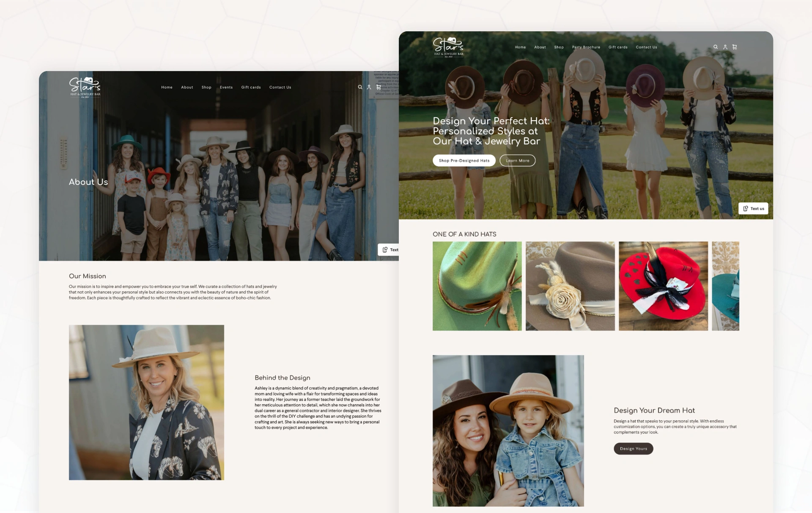Click the Text us phone icon

(745, 208)
